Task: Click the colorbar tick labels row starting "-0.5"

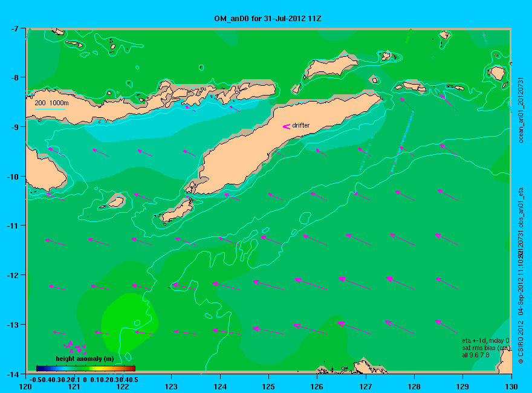Action: (84, 380)
